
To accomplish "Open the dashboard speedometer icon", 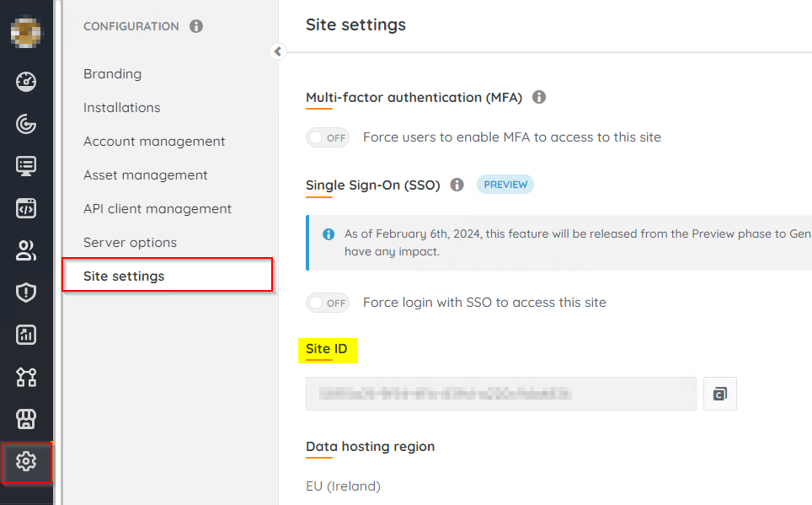I will 25,82.
